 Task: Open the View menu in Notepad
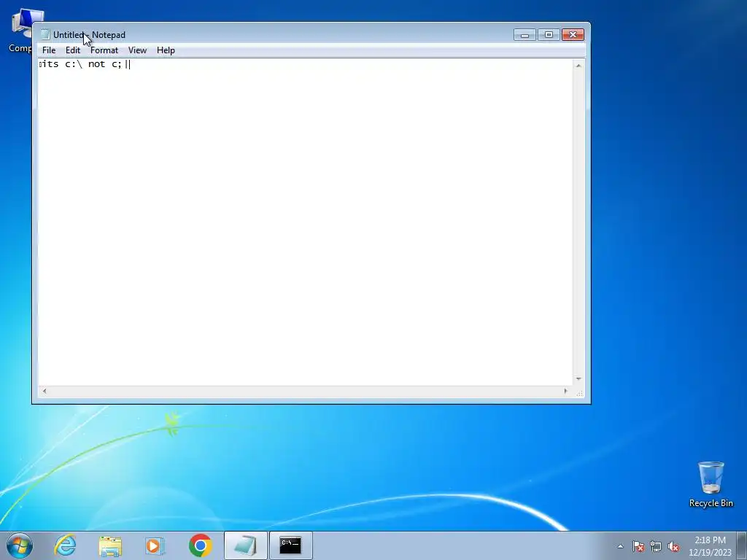[x=137, y=50]
